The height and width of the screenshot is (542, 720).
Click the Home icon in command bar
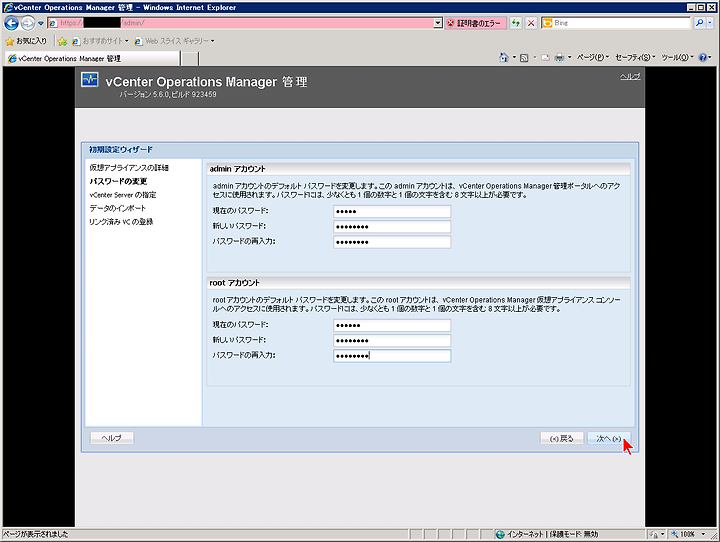[504, 57]
